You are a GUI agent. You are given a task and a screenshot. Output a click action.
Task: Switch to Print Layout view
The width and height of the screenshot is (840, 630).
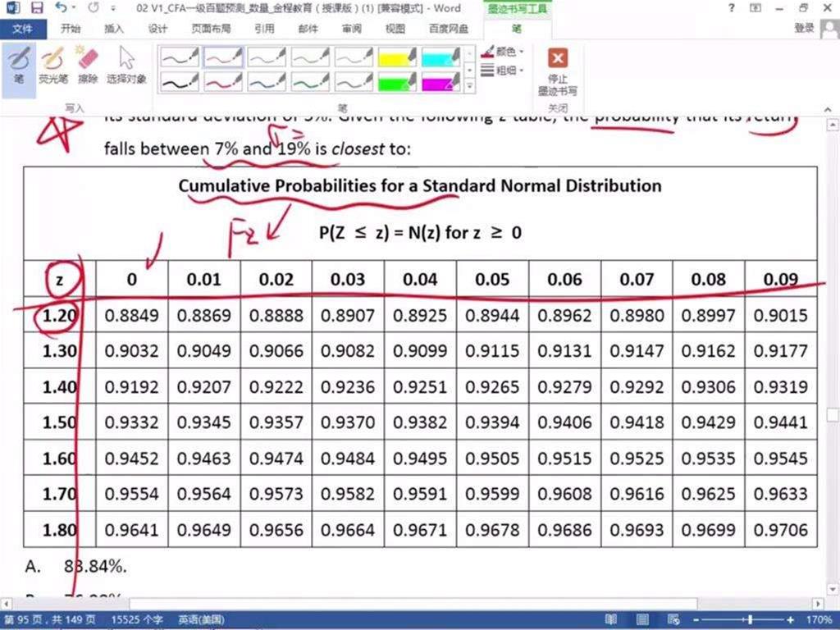(642, 620)
